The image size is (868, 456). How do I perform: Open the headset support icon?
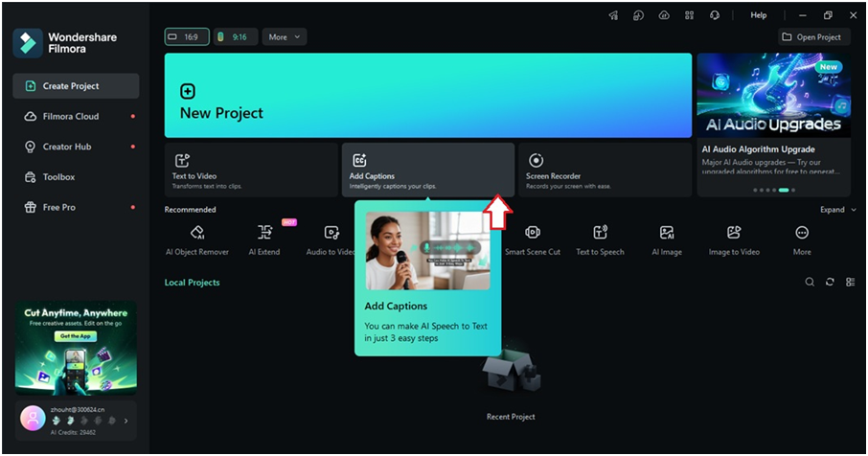715,15
